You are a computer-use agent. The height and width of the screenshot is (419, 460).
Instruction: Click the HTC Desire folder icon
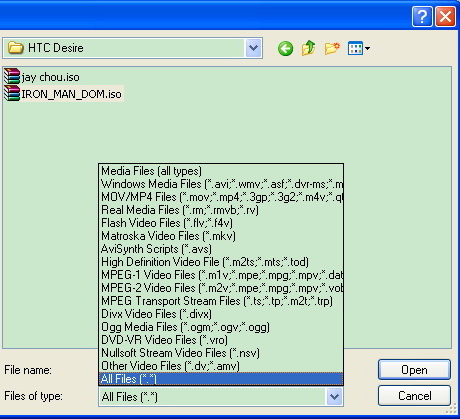15,48
